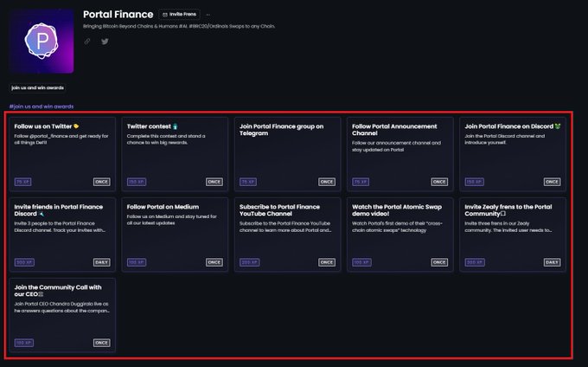This screenshot has width=588, height=367.
Task: Open 'Join Portal Finance group on Telegram' quest
Action: (288, 154)
